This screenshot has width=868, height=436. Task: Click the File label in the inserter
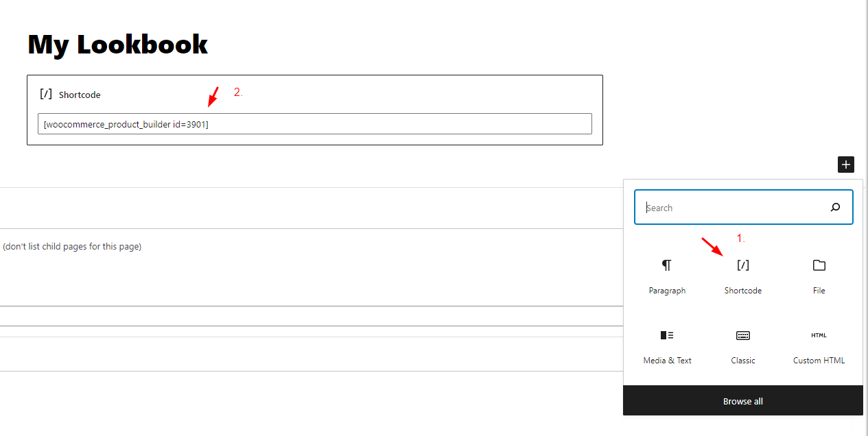click(x=819, y=291)
